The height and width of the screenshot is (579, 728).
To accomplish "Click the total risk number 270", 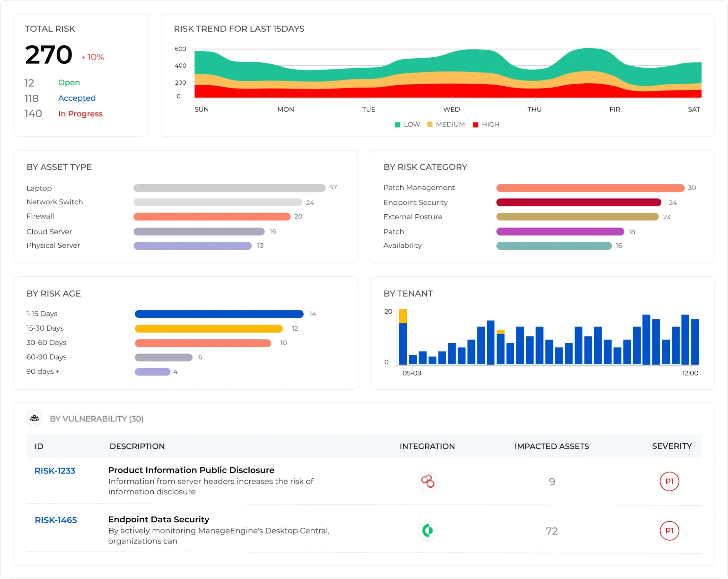I will [49, 55].
